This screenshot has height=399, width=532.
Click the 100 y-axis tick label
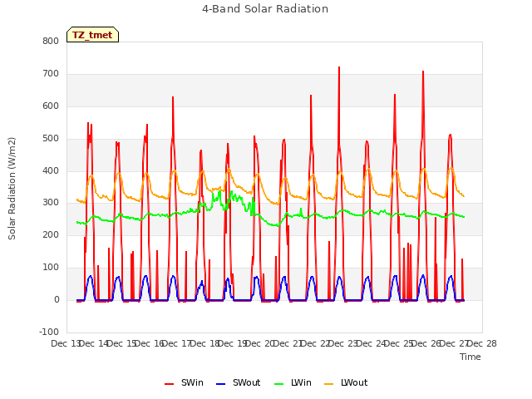click(51, 268)
